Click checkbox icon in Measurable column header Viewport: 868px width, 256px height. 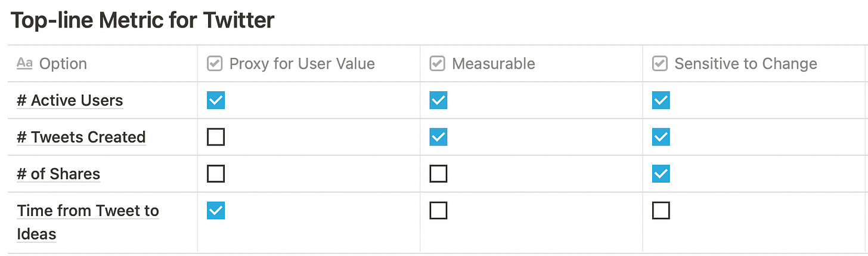[x=438, y=64]
